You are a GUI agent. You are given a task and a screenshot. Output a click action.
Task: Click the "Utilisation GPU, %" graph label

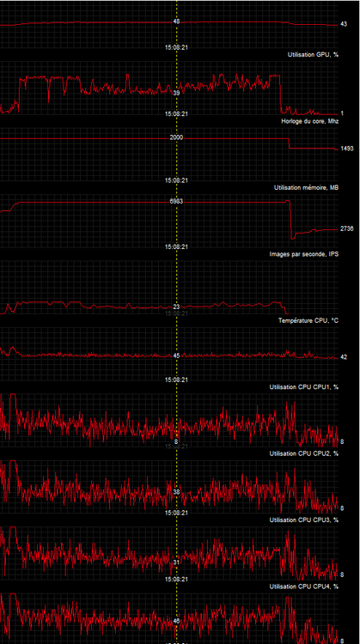(x=313, y=55)
